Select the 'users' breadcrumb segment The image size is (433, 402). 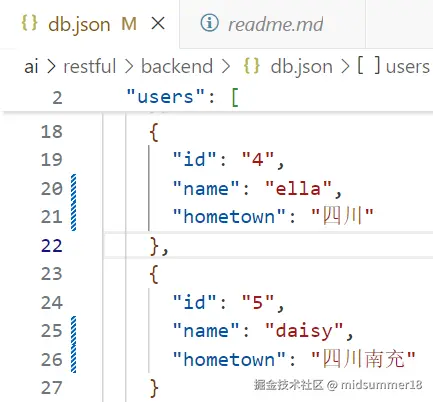click(408, 67)
